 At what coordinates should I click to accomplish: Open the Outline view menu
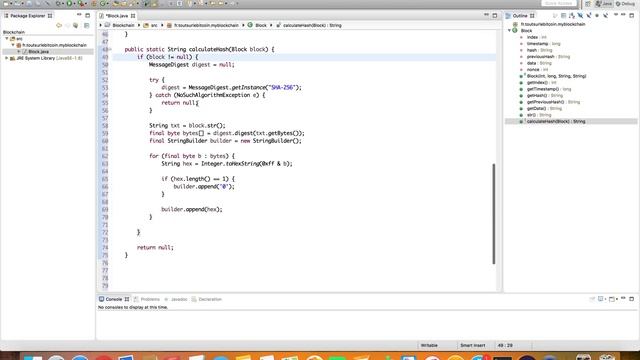pos(616,15)
